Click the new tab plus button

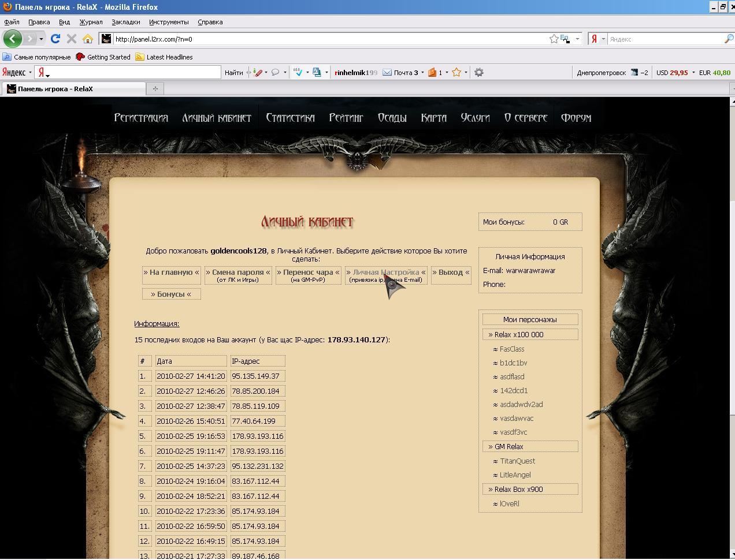tap(155, 88)
